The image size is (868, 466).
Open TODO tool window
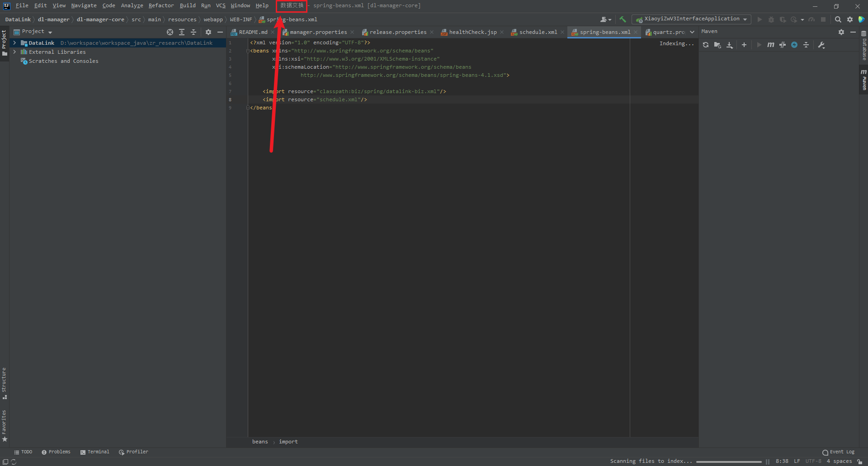[x=23, y=452]
